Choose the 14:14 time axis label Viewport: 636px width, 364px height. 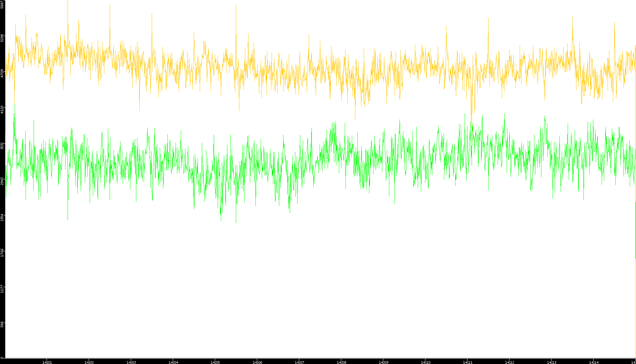pos(594,362)
